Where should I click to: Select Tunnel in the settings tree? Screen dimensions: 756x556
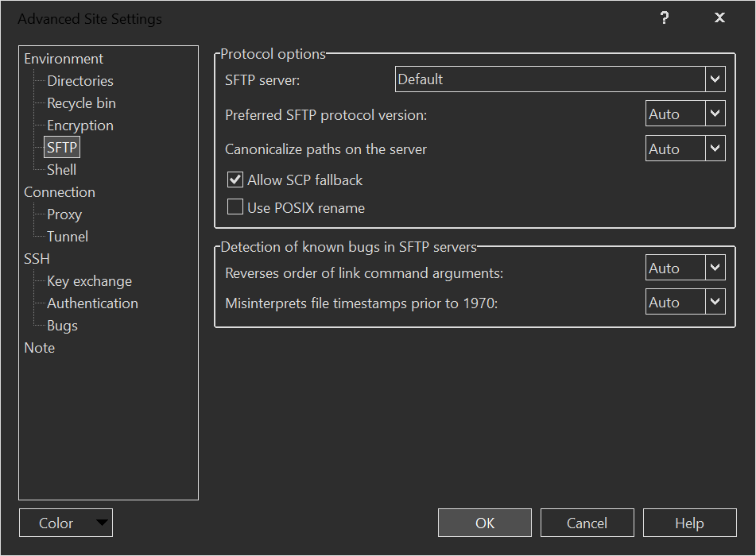pyautogui.click(x=67, y=237)
